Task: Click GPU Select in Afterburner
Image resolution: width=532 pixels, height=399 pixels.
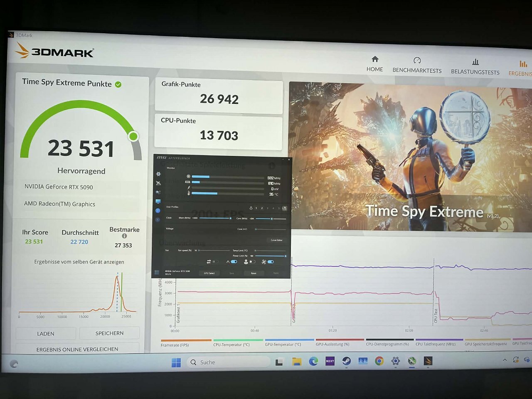Action: click(209, 273)
